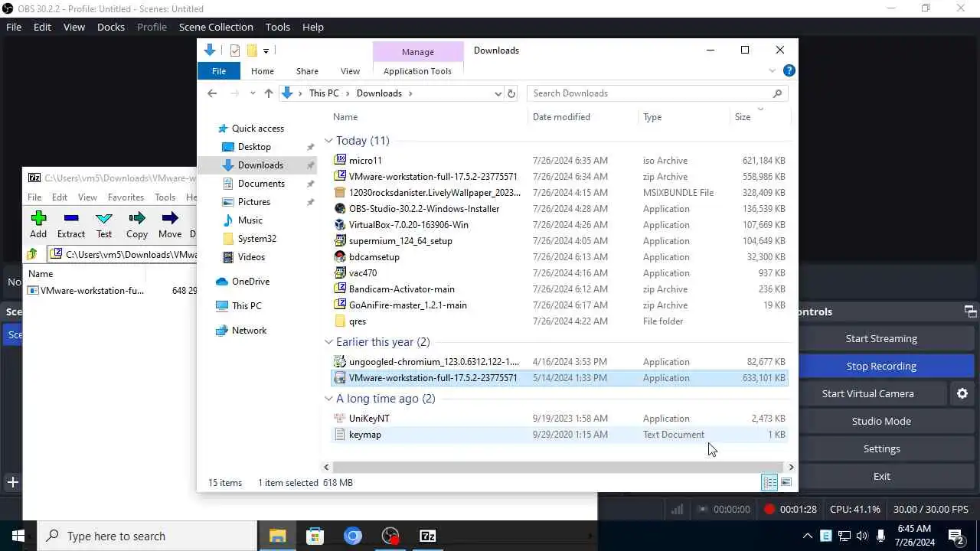Expand the breadcrumb arrow after Downloads
Viewport: 980px width, 551px height.
coord(410,93)
